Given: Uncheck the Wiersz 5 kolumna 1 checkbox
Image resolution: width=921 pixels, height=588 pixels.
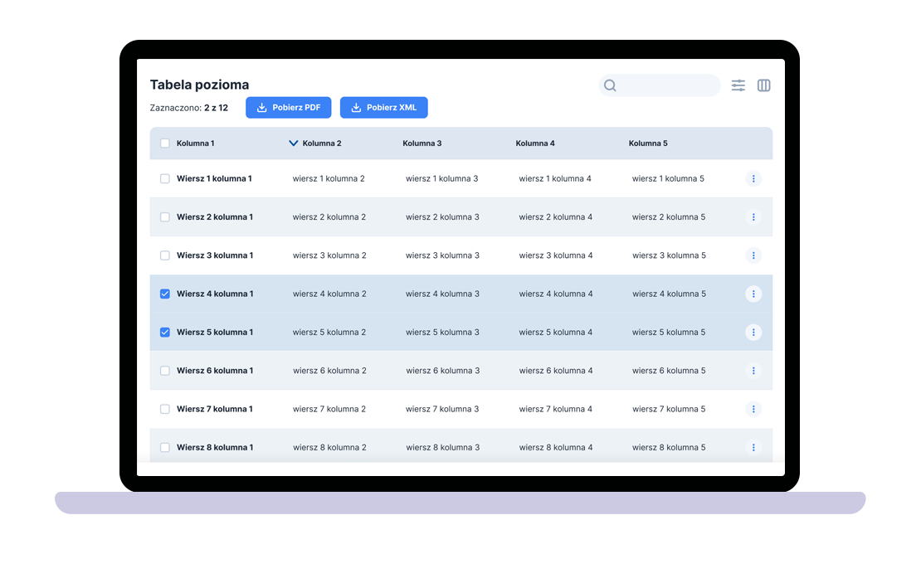Looking at the screenshot, I should coord(165,332).
